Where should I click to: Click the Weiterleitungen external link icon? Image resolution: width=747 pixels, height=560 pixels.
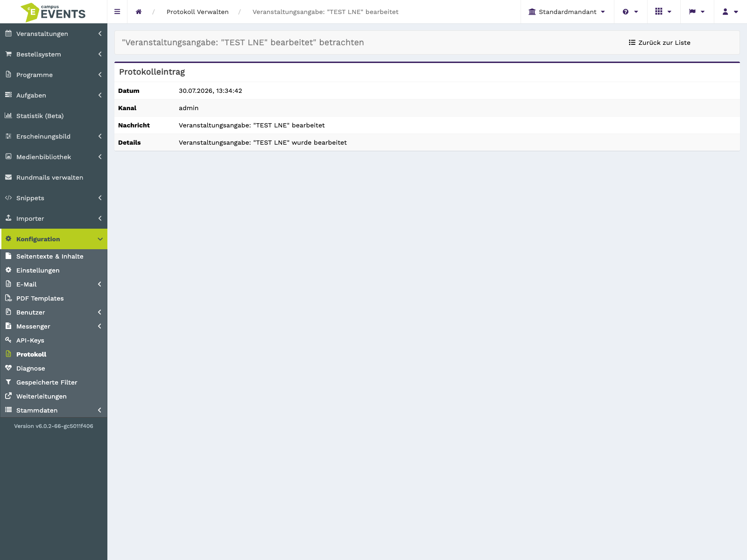[x=8, y=396]
